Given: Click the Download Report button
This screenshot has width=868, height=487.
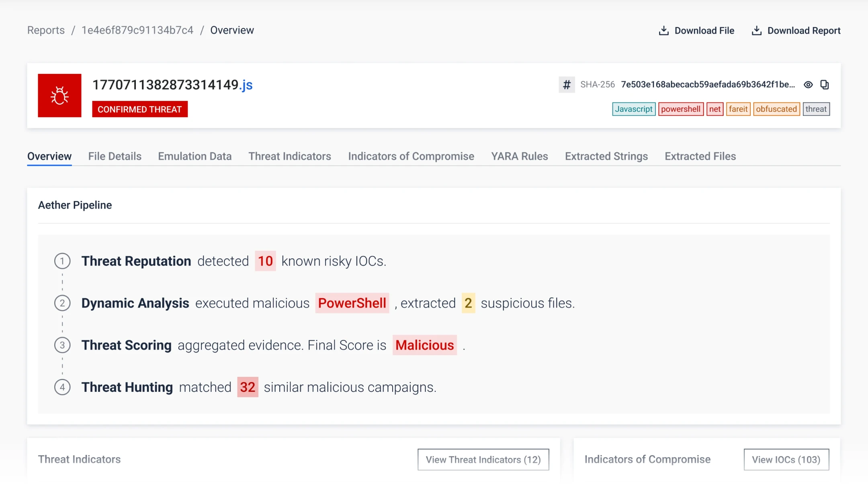Looking at the screenshot, I should [x=796, y=31].
